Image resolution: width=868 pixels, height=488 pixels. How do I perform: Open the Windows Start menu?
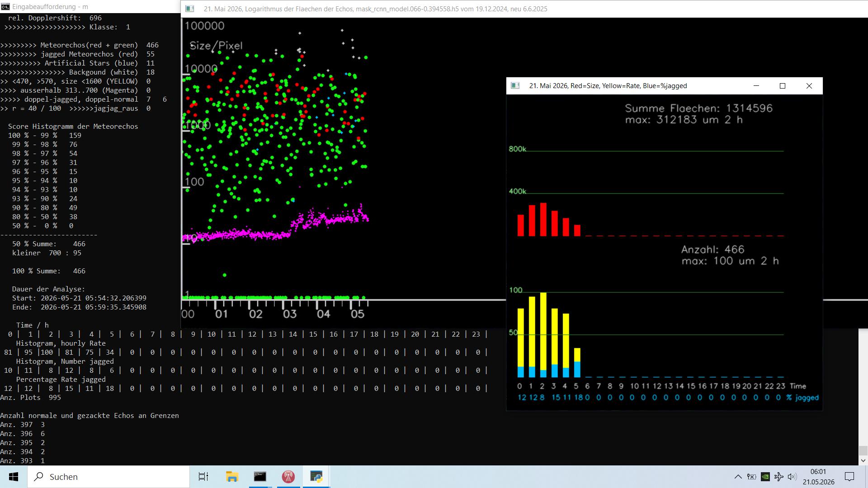14,477
